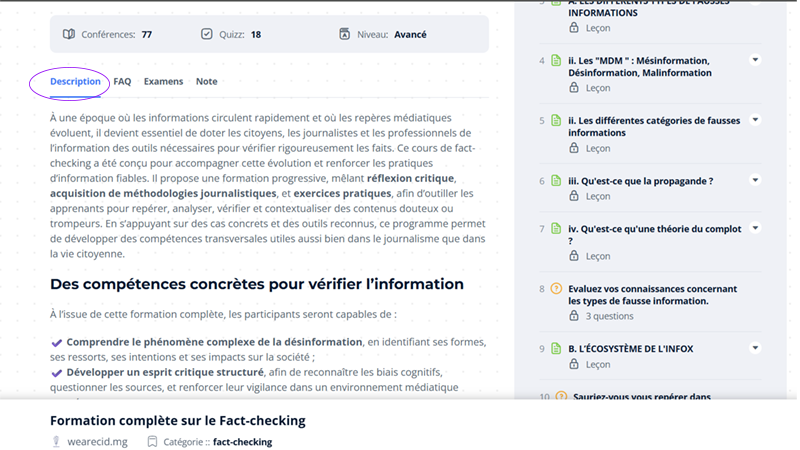Select the Note tab
The image size is (800, 450).
click(x=207, y=81)
